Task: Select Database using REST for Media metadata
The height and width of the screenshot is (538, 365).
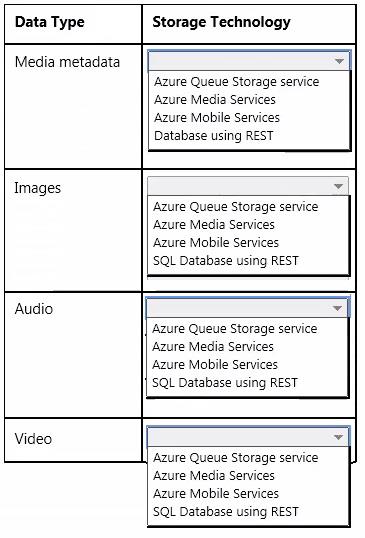Action: pos(214,136)
